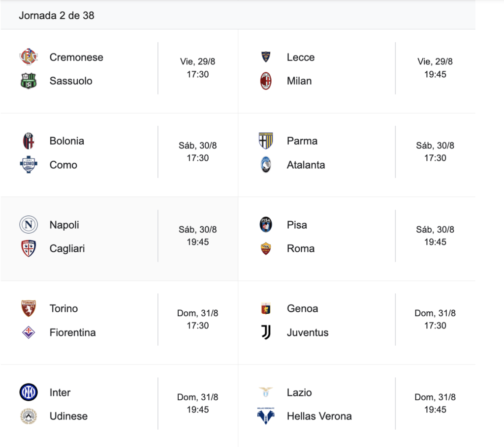Click the Torino bull crest
The image size is (504, 447).
pos(29,308)
